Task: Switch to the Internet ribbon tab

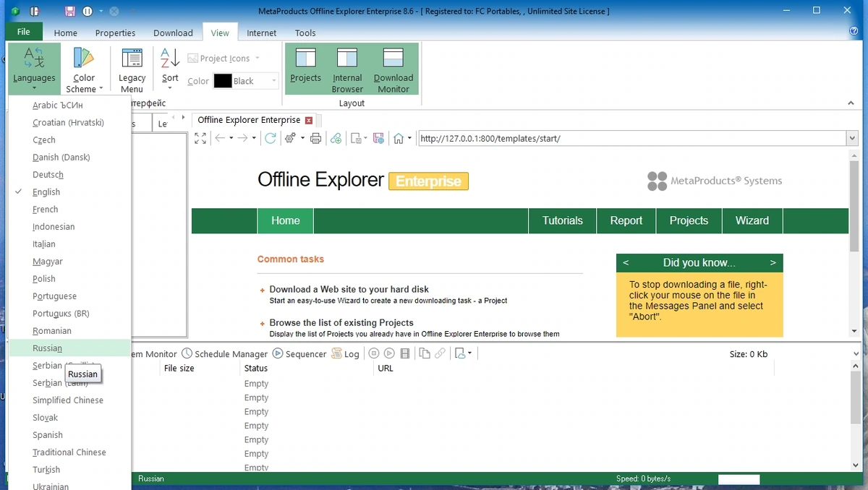Action: point(262,33)
